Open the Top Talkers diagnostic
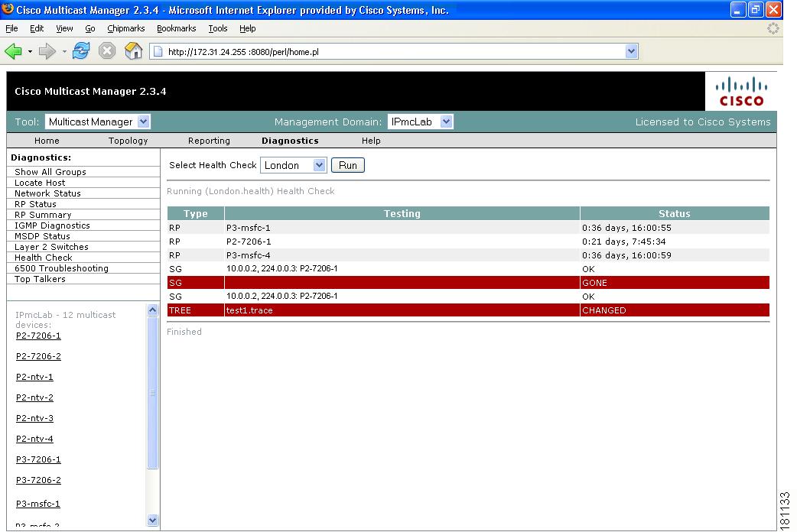 pos(40,278)
